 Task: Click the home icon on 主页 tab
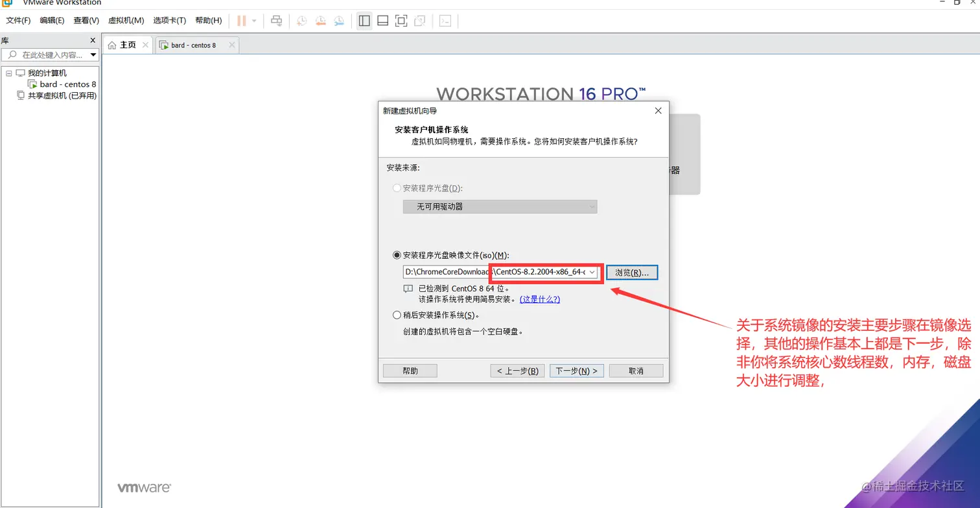coord(112,45)
